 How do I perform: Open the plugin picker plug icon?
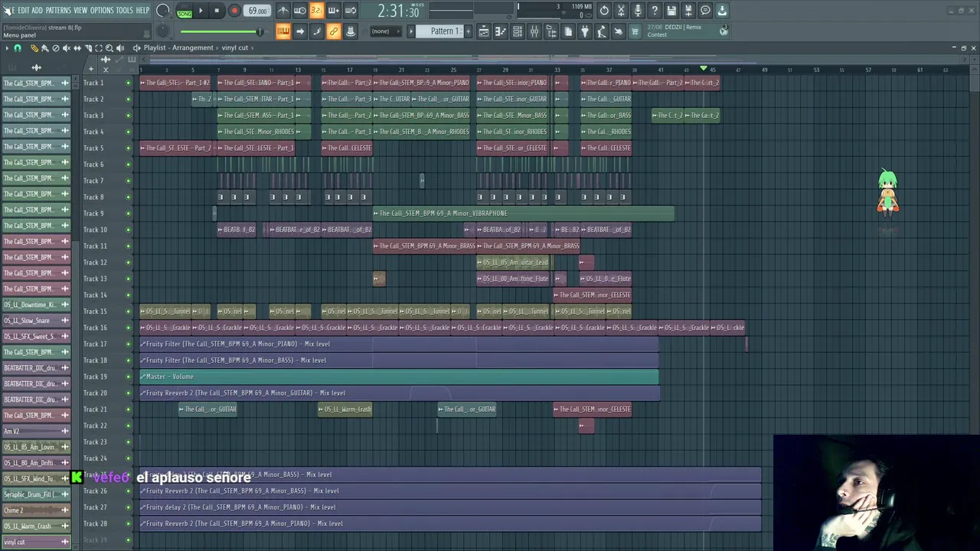coord(584,31)
